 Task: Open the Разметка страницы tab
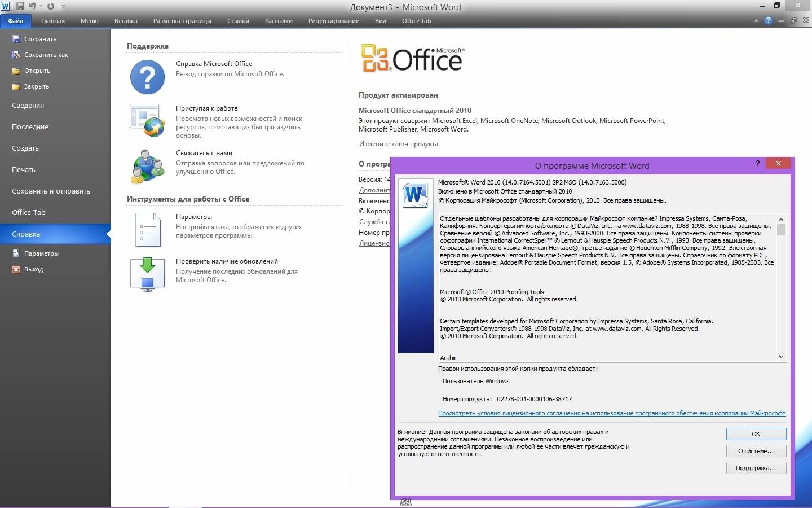pos(182,21)
